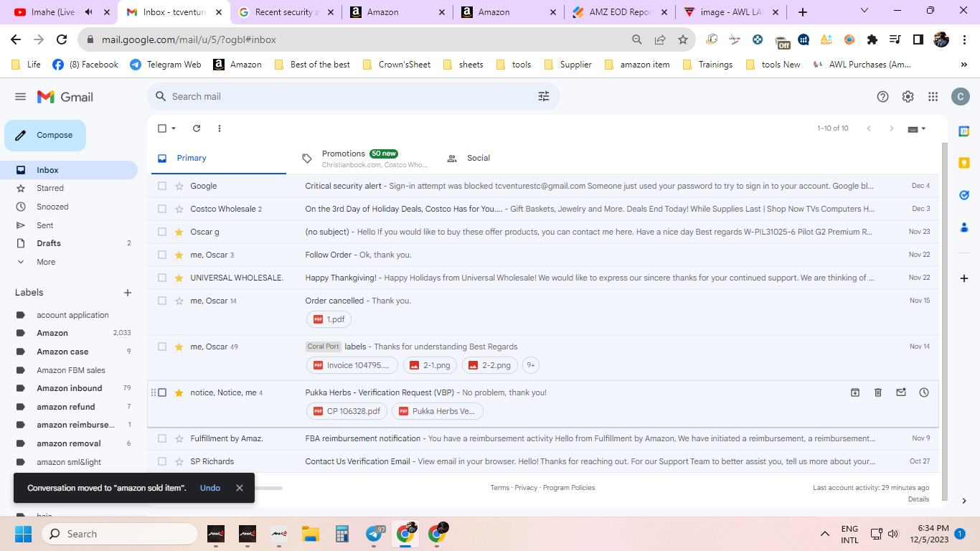Open input tools keyboard dropdown
980x551 pixels.
[x=917, y=128]
